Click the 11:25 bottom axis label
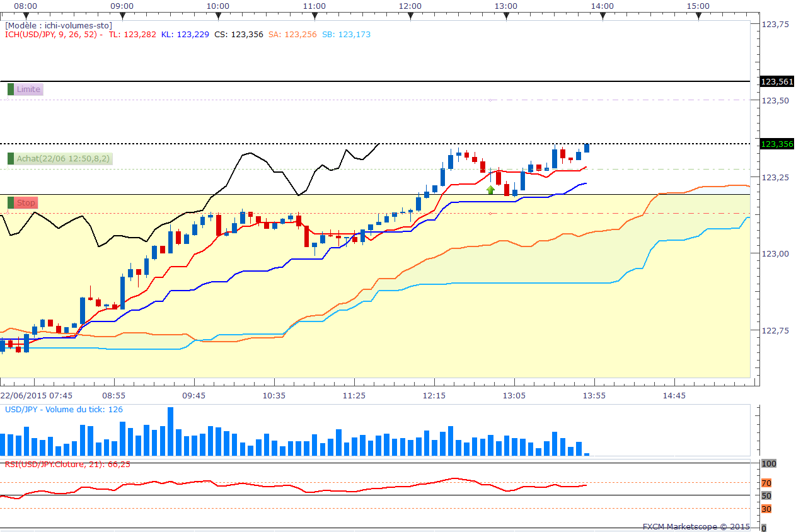 click(x=354, y=396)
